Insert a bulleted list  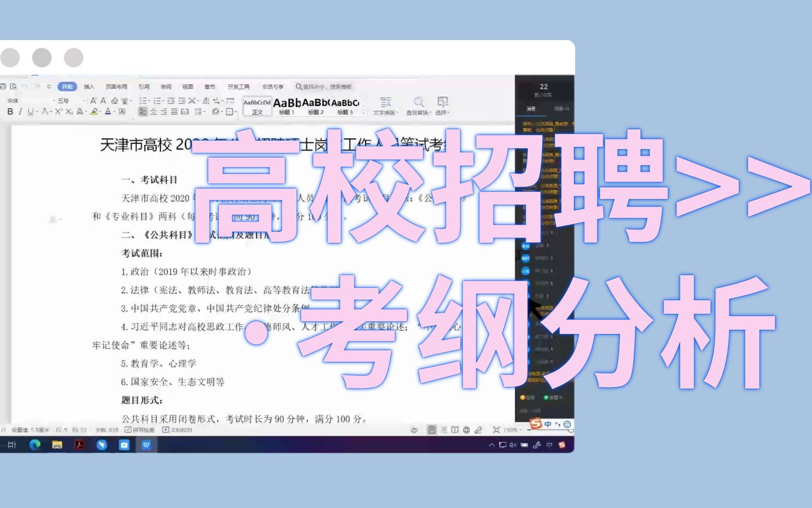coord(144,101)
